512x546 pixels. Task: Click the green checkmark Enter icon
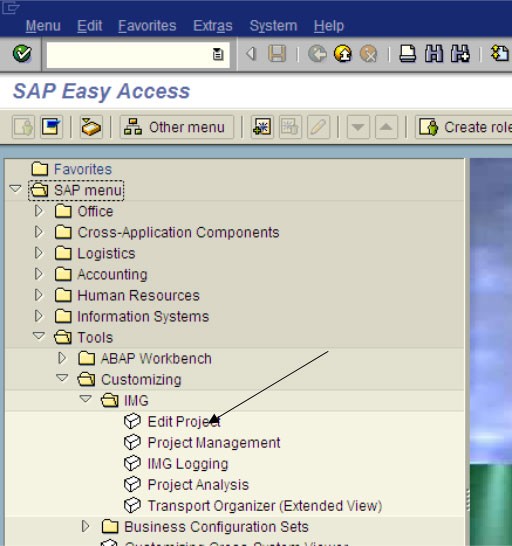click(22, 54)
